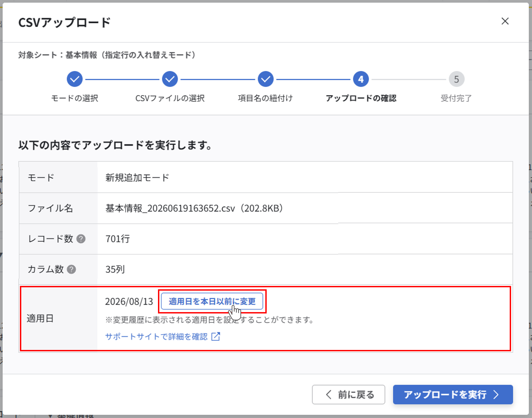Click 適用日を本日以前に変更 button
This screenshot has height=418, width=532.
tap(212, 301)
